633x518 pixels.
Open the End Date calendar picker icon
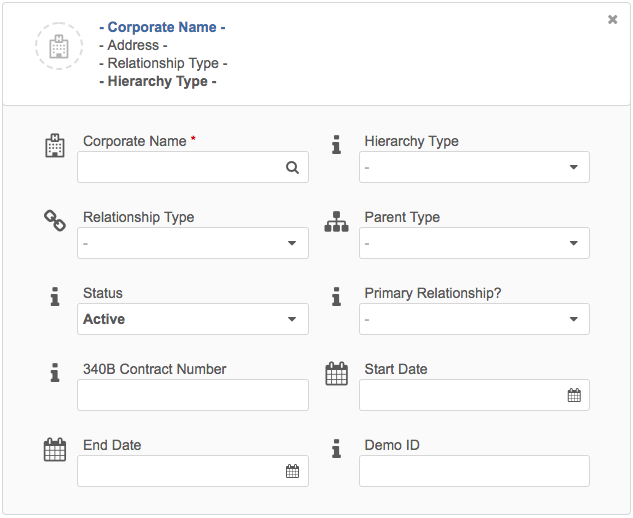point(292,471)
